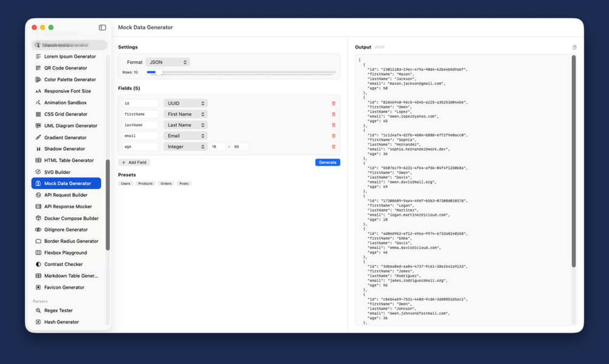Screen dimensions: 609x364
Task: Click the Regex Tester magnifier icon
Action: click(x=38, y=311)
